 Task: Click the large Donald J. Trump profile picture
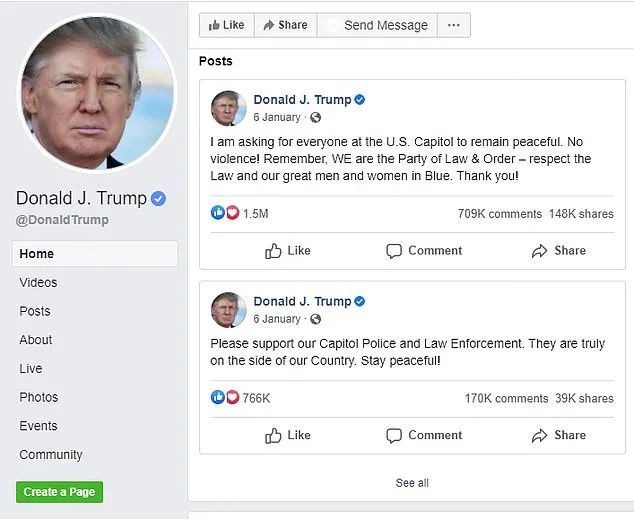pos(82,90)
